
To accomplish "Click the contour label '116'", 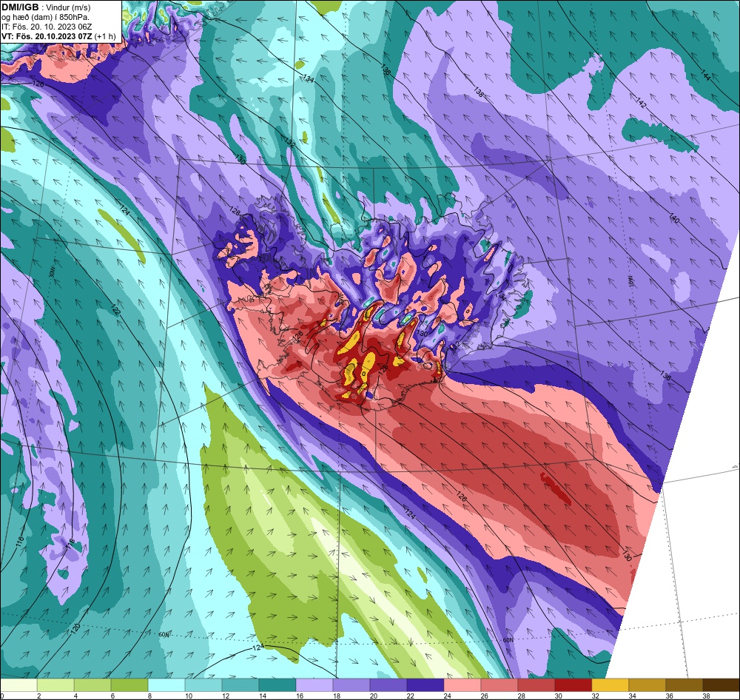I will tap(19, 542).
